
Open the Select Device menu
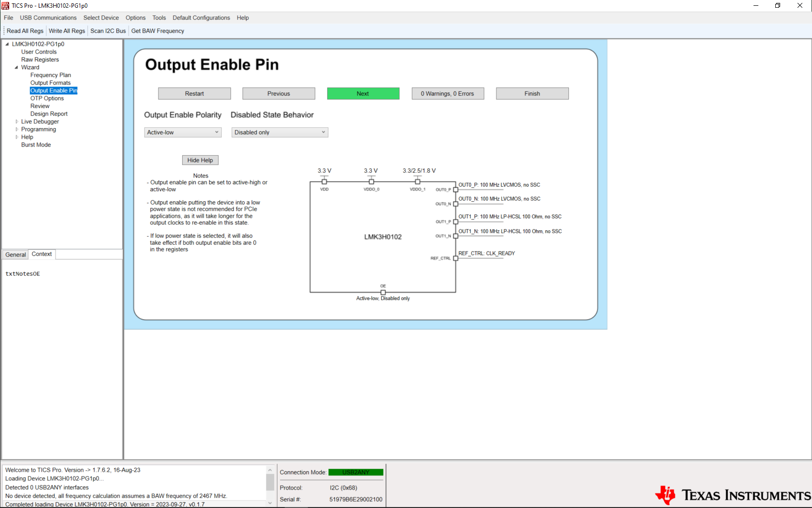coord(101,18)
